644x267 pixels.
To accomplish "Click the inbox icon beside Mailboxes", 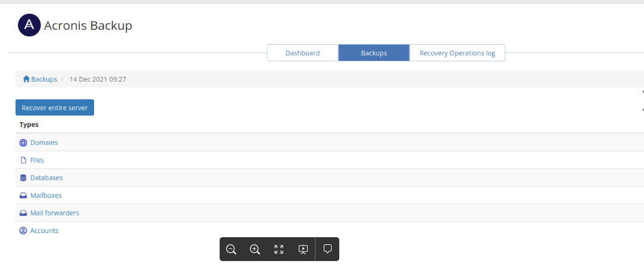I will pos(23,195).
